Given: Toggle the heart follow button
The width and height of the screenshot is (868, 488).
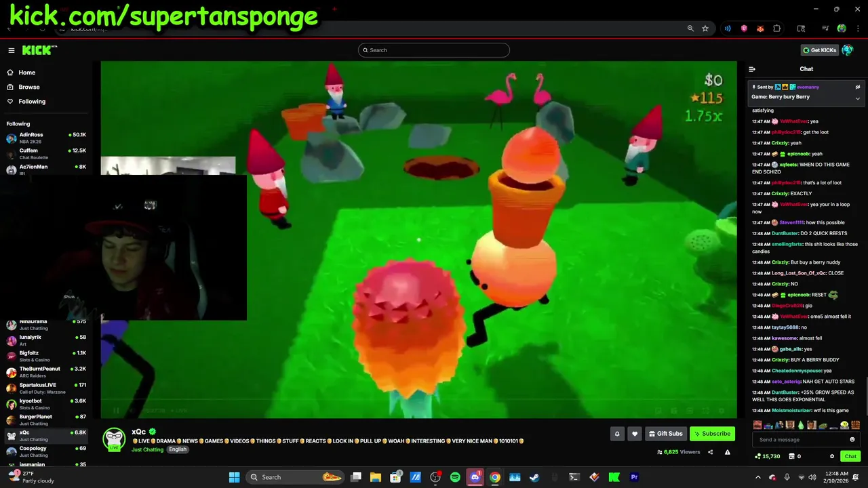Looking at the screenshot, I should click(635, 434).
